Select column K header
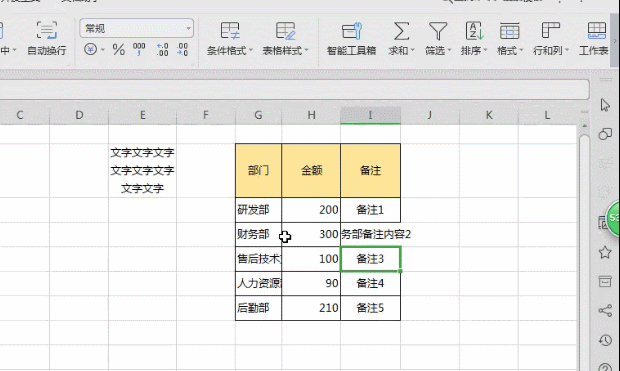This screenshot has height=371, width=620. tap(489, 115)
